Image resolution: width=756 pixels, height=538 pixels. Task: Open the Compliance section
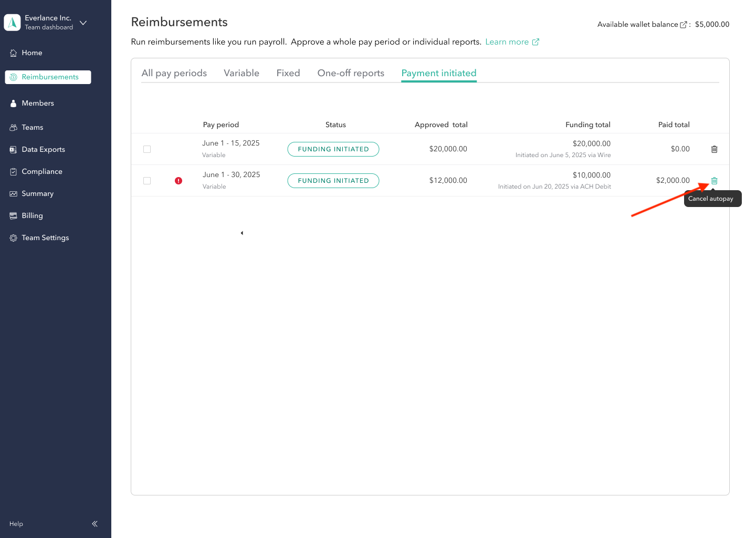click(x=41, y=171)
